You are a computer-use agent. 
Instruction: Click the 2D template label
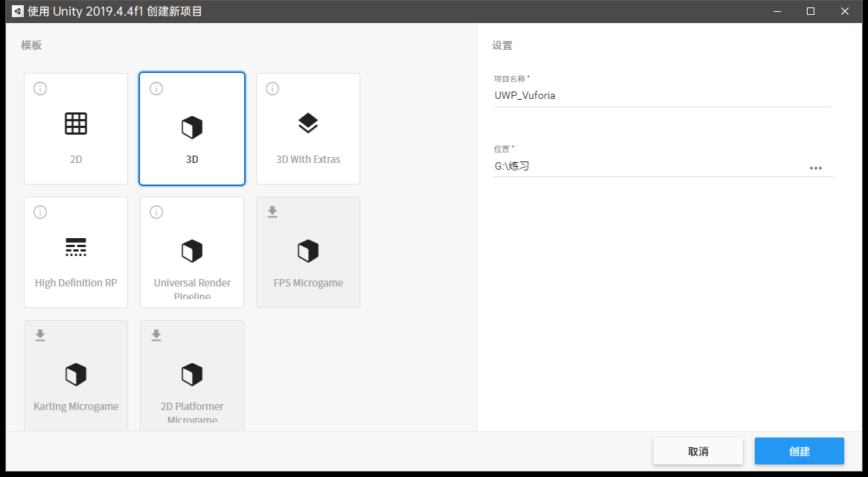[76, 159]
